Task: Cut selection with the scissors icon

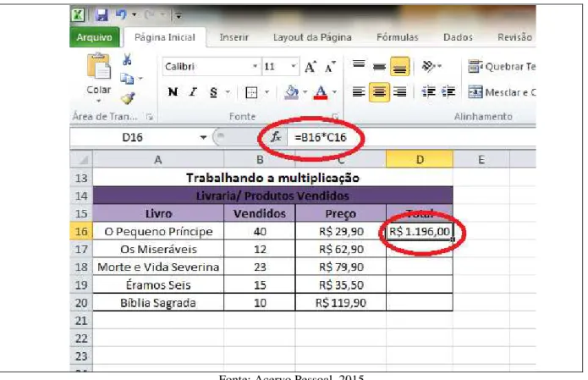Action: (x=127, y=59)
